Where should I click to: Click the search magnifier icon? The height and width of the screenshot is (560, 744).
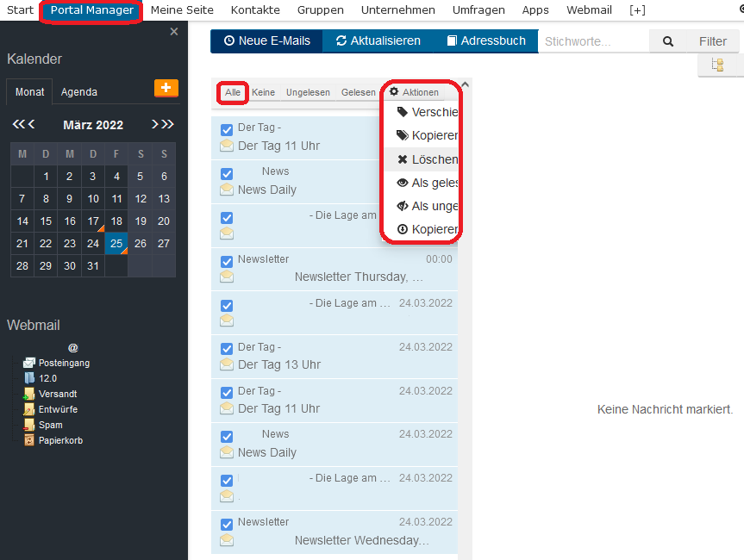pos(668,41)
